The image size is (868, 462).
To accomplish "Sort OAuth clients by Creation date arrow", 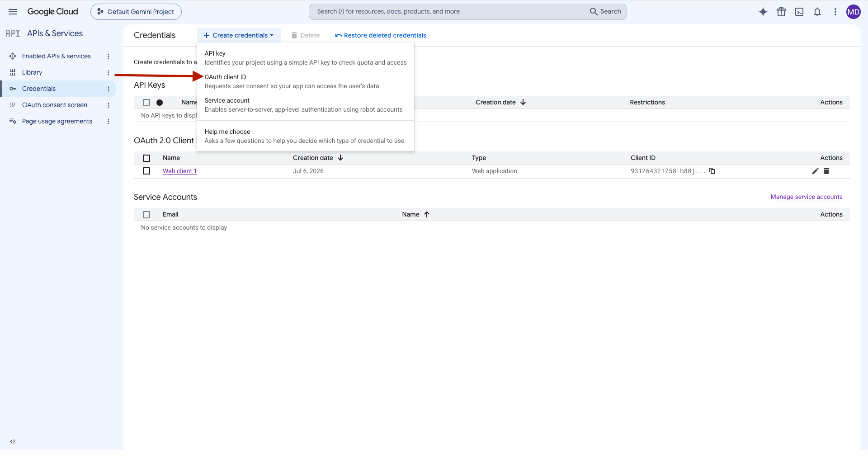I will tap(340, 158).
